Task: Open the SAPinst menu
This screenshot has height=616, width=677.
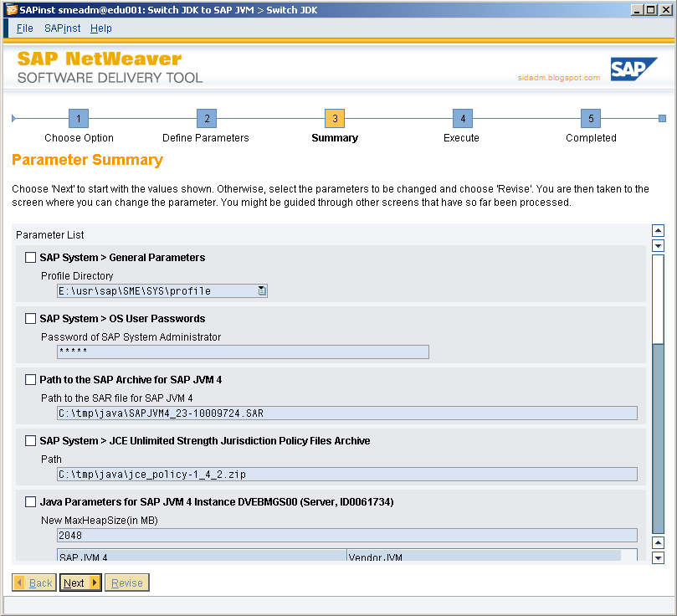Action: click(62, 28)
